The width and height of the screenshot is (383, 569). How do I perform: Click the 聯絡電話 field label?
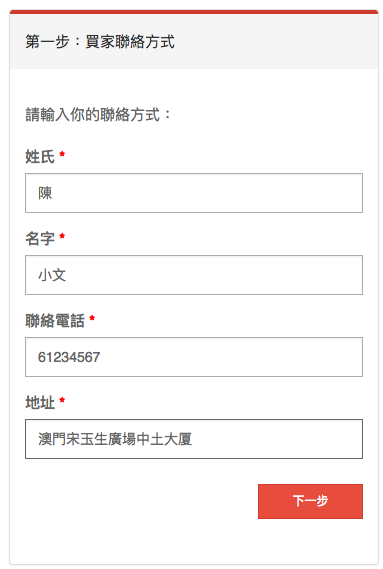[55, 321]
